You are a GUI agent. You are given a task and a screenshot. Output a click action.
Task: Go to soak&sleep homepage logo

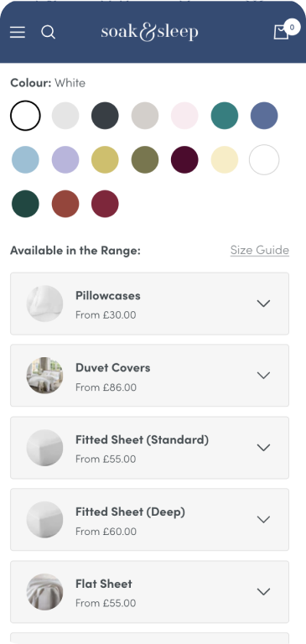[149, 32]
